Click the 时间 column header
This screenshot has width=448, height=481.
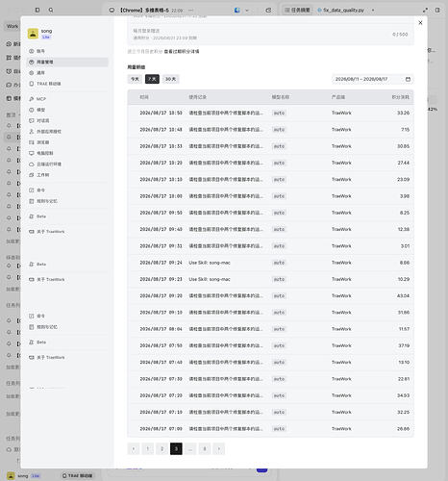[144, 97]
